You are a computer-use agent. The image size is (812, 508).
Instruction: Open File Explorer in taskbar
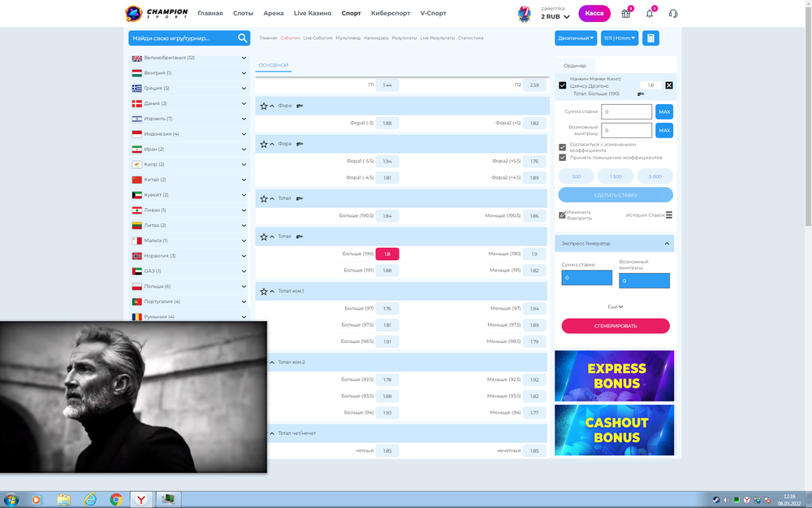pos(63,500)
